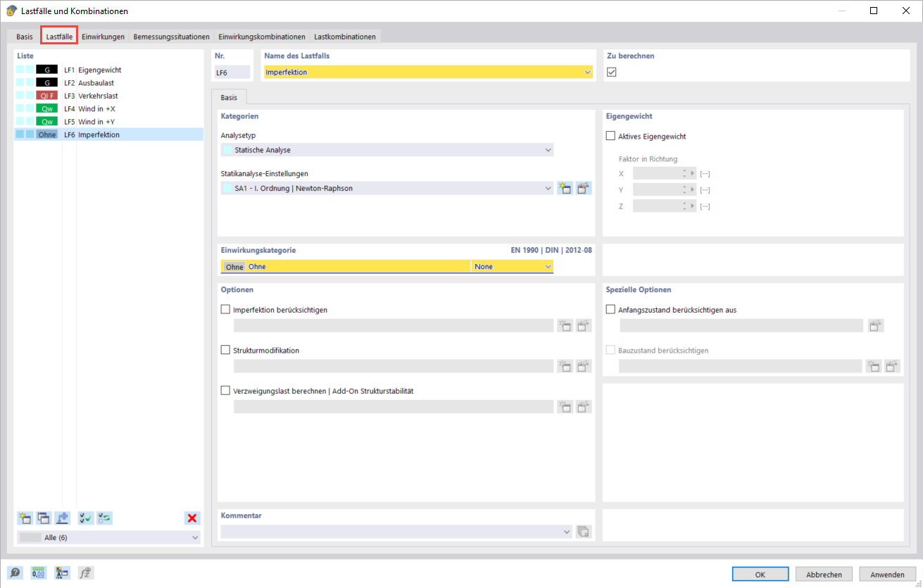Image resolution: width=923 pixels, height=588 pixels.
Task: Click the Z factor stepper arrows
Action: pos(685,206)
